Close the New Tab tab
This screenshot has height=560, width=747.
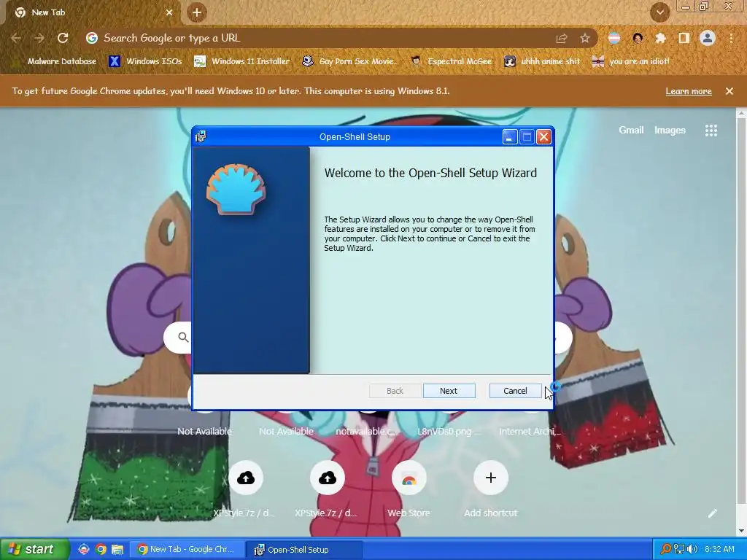(x=169, y=12)
